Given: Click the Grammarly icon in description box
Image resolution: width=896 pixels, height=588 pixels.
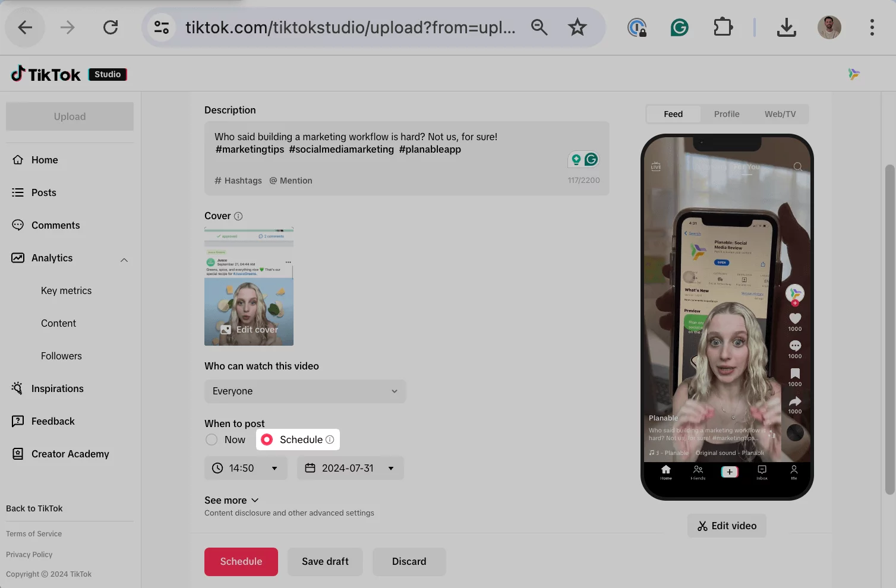Looking at the screenshot, I should (591, 159).
